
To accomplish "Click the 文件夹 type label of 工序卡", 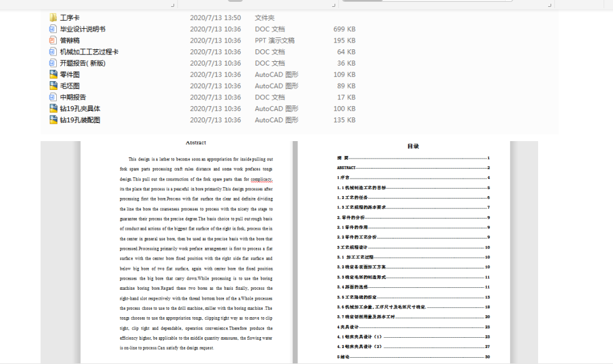I will [265, 17].
